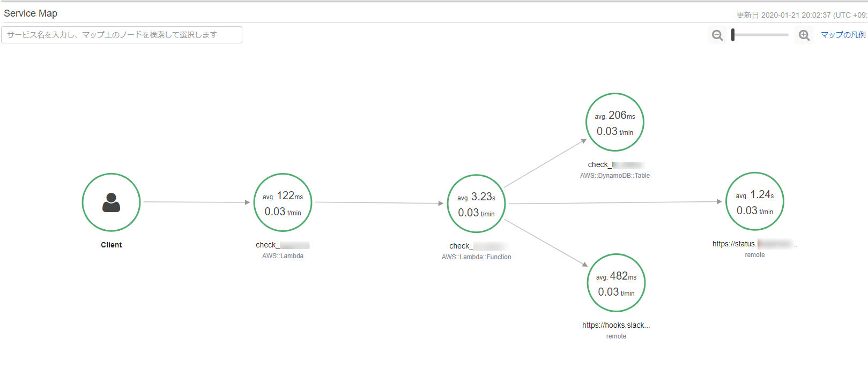The image size is (868, 384).
Task: Select the node circle showing avg. 3.23s
Action: 476,204
